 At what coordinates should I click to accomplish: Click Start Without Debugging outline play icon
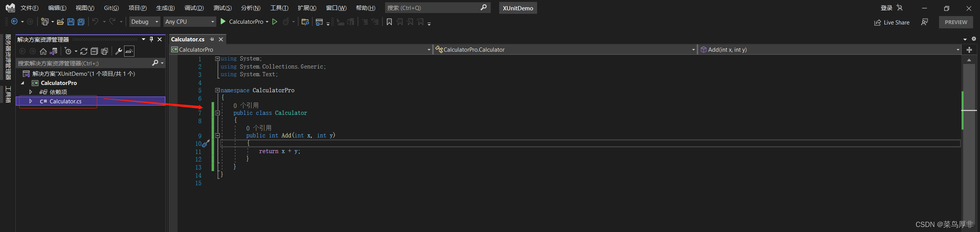[275, 22]
